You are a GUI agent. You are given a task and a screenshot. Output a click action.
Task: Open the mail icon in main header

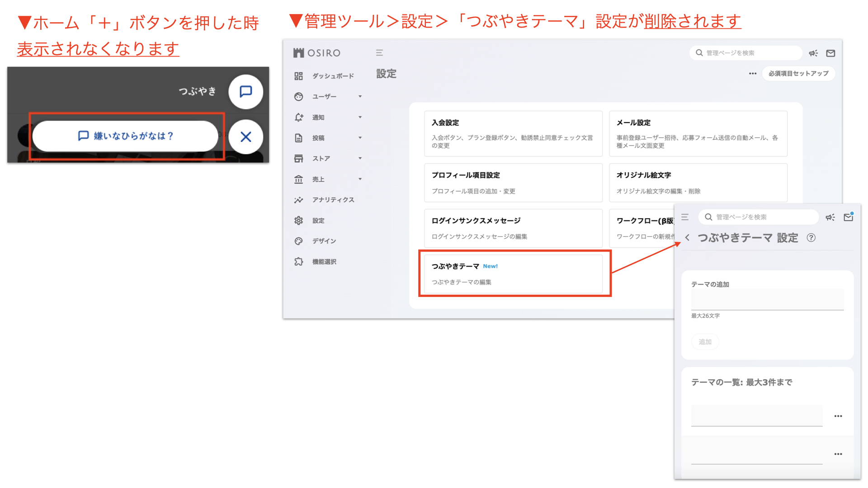pos(830,53)
